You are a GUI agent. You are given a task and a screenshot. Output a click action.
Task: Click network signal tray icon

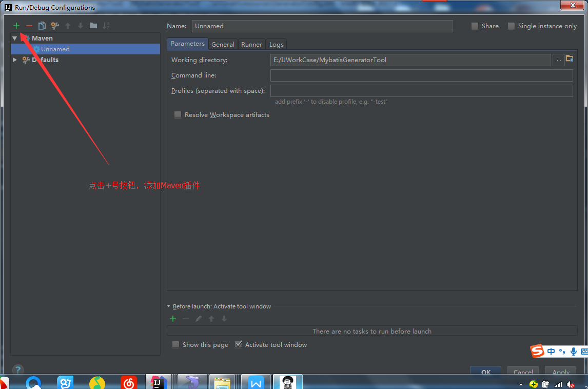pyautogui.click(x=558, y=384)
